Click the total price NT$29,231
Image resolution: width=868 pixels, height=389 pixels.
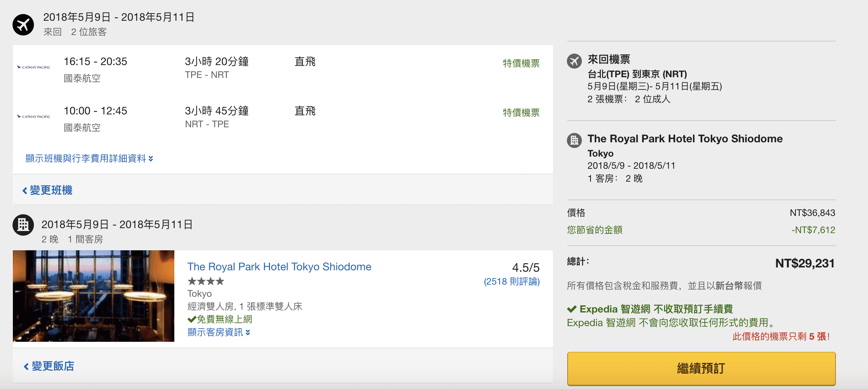(x=805, y=264)
